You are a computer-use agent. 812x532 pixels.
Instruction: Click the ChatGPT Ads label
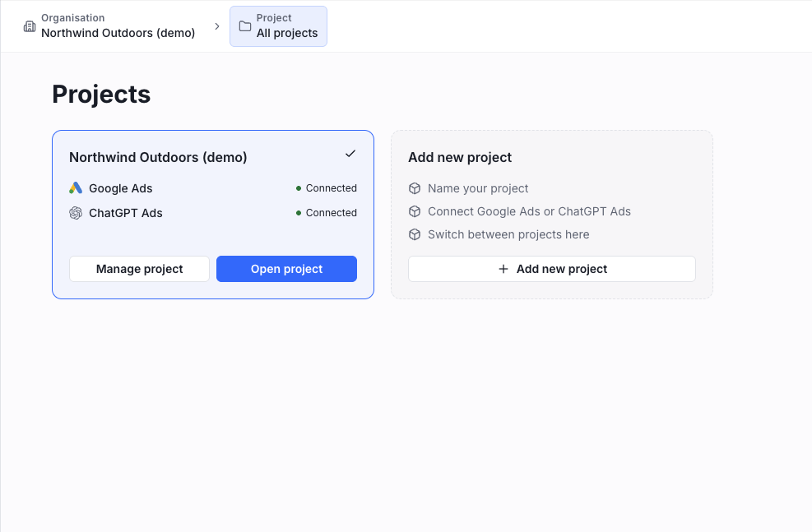pos(126,213)
